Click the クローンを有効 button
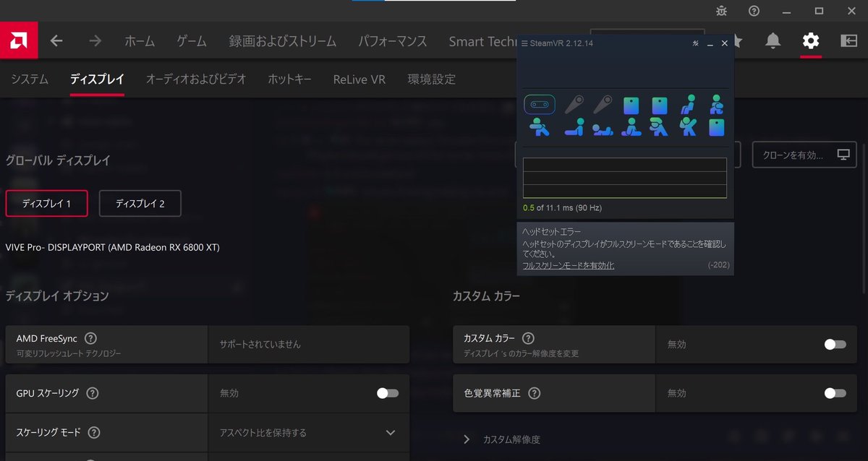 [804, 155]
